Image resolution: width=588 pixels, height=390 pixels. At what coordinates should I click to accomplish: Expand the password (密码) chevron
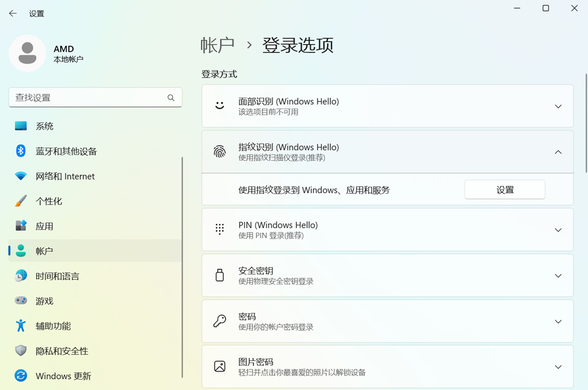click(558, 322)
